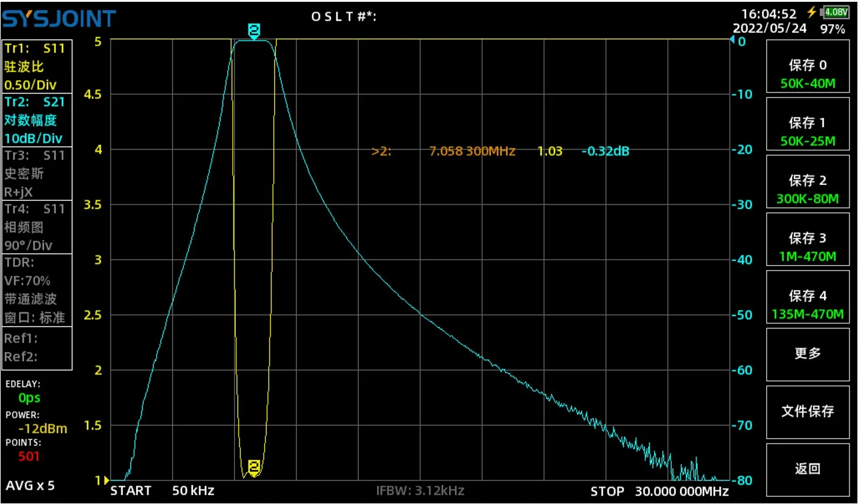The width and height of the screenshot is (858, 504).
Task: Select save slot 保存 0 50K-40M
Action: (807, 67)
